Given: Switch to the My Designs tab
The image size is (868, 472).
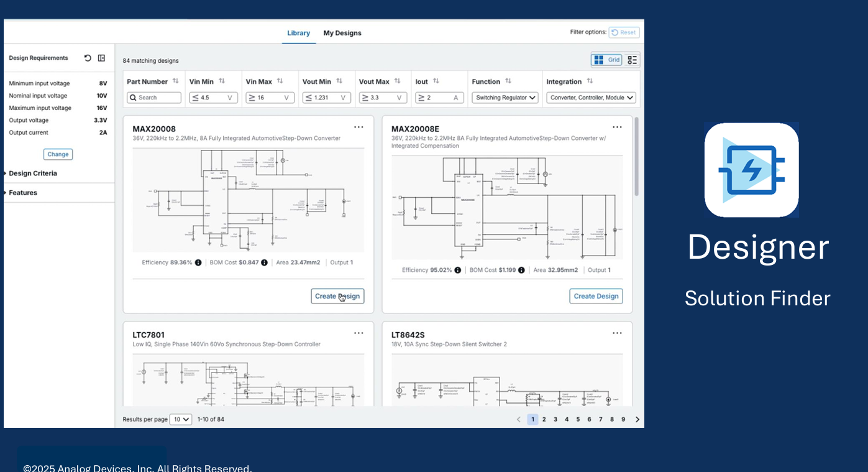Looking at the screenshot, I should 342,33.
